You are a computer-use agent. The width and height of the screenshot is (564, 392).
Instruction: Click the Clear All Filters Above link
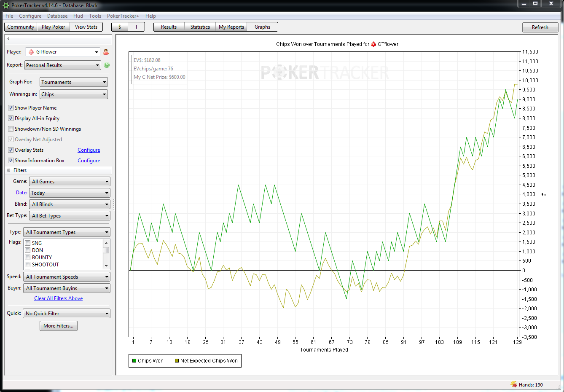pyautogui.click(x=59, y=298)
